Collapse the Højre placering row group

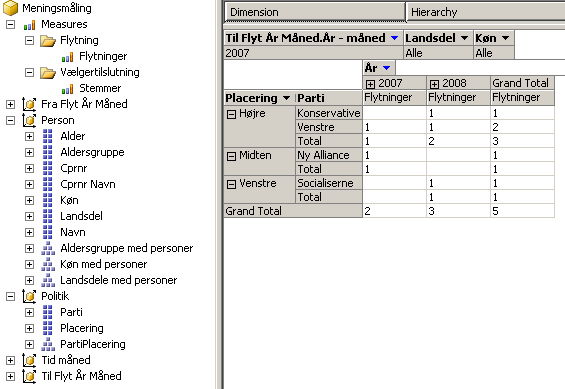tap(231, 115)
